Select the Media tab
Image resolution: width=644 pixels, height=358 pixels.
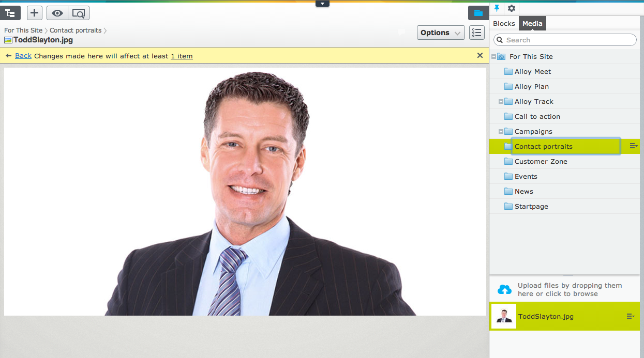click(532, 23)
